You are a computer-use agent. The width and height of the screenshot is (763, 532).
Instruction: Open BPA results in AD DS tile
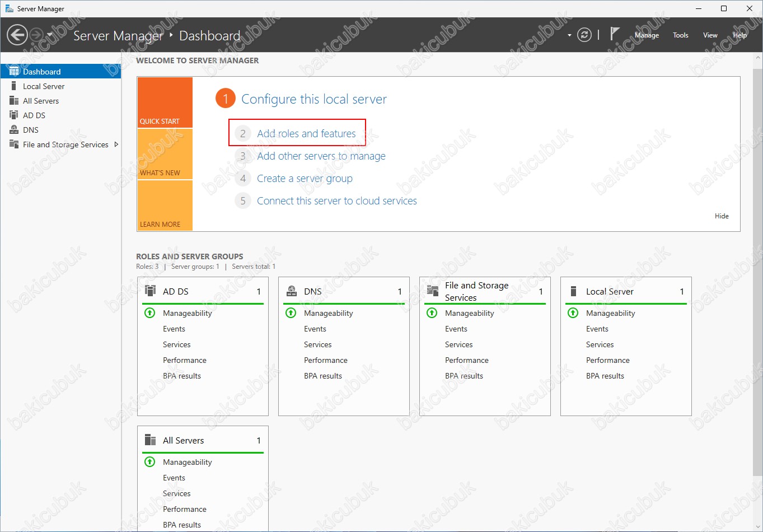(182, 376)
